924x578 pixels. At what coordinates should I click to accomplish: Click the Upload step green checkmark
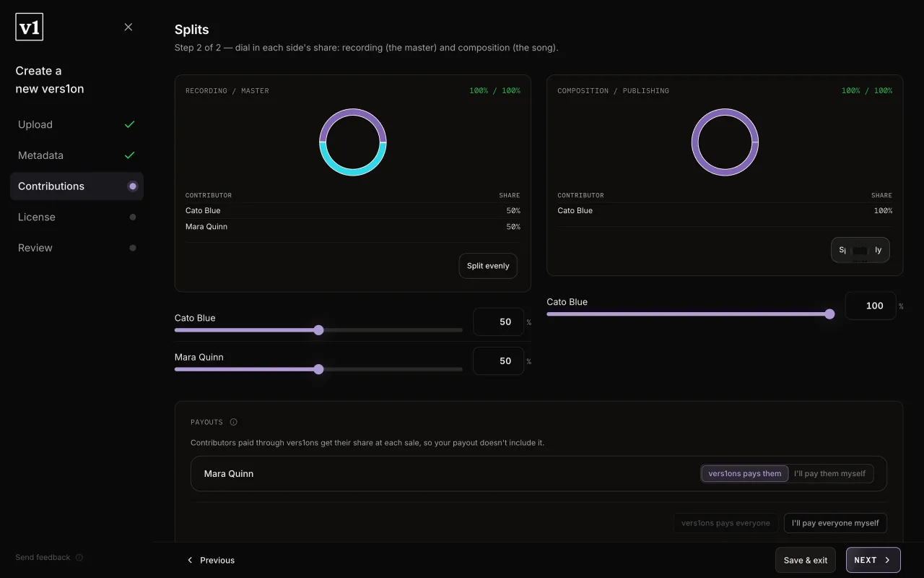pos(130,124)
